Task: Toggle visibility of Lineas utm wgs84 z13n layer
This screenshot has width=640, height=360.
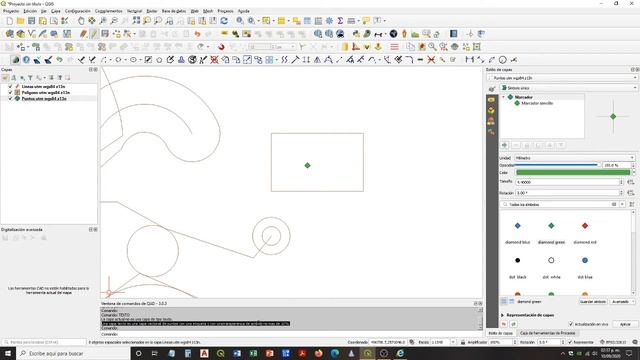Action: (10, 87)
